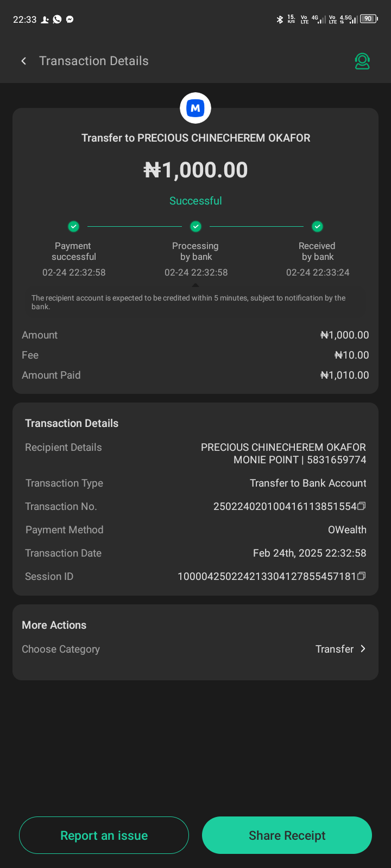
Task: Open the Transfer category selector
Action: 335,649
